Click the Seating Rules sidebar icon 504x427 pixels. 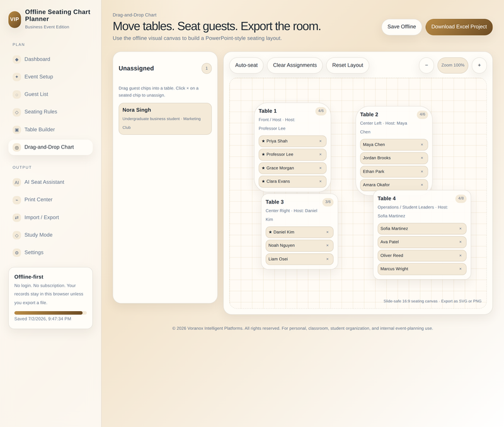coord(17,112)
